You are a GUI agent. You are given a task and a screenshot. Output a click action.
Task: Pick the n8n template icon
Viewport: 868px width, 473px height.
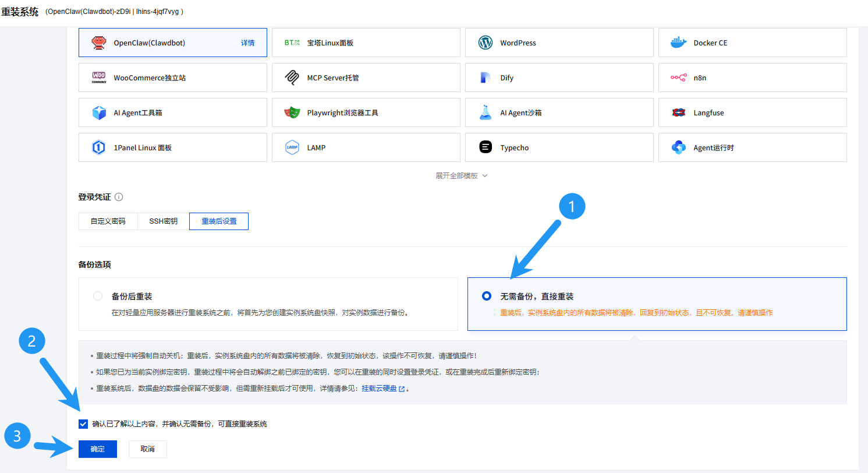pyautogui.click(x=679, y=77)
